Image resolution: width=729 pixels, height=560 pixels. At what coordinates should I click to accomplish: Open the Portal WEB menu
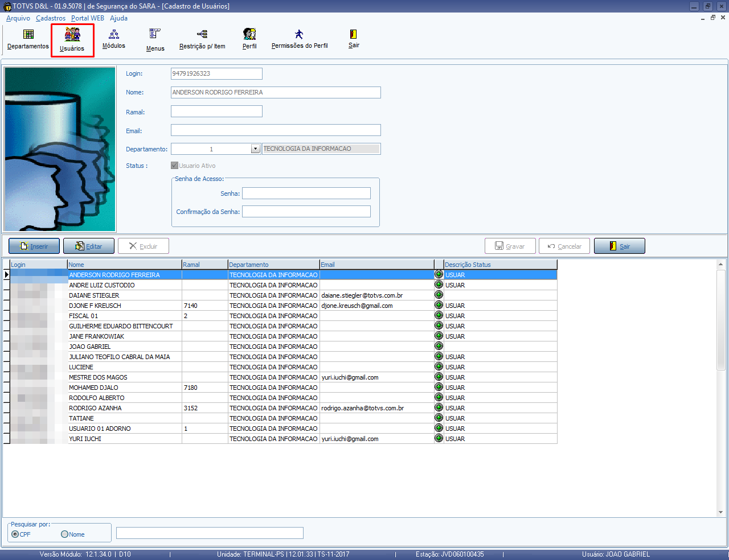[x=88, y=18]
